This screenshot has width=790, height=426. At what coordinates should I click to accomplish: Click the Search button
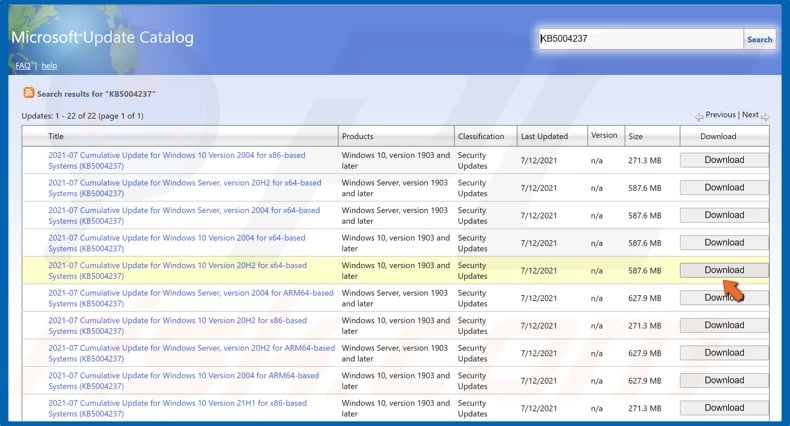click(759, 39)
